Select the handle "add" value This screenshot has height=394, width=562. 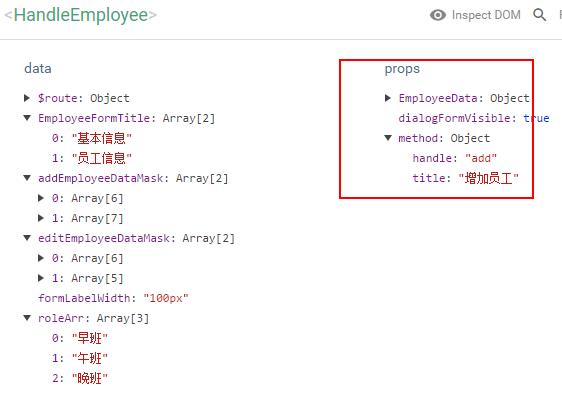(481, 158)
